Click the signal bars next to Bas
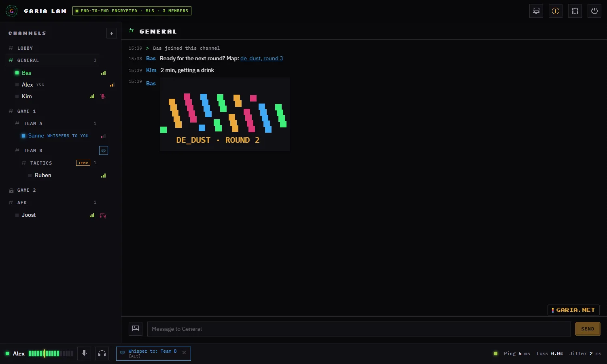 click(x=104, y=73)
